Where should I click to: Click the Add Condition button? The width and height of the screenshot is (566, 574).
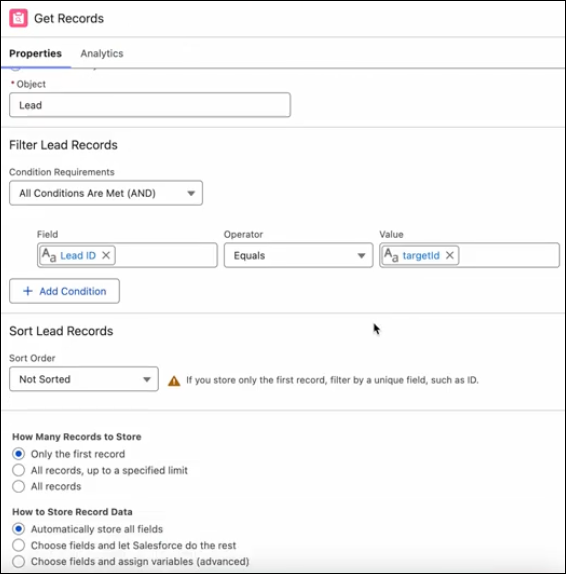coord(64,291)
